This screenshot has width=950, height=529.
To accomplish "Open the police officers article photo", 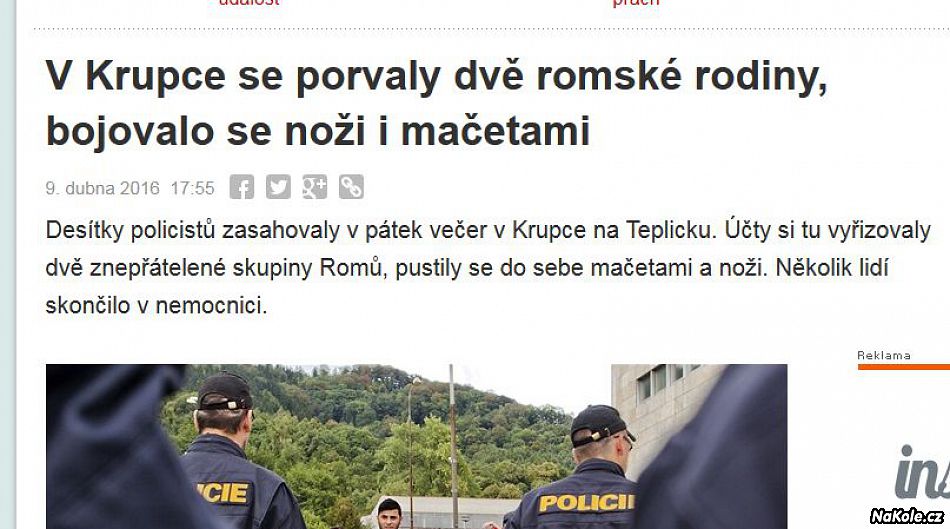I will tap(417, 447).
